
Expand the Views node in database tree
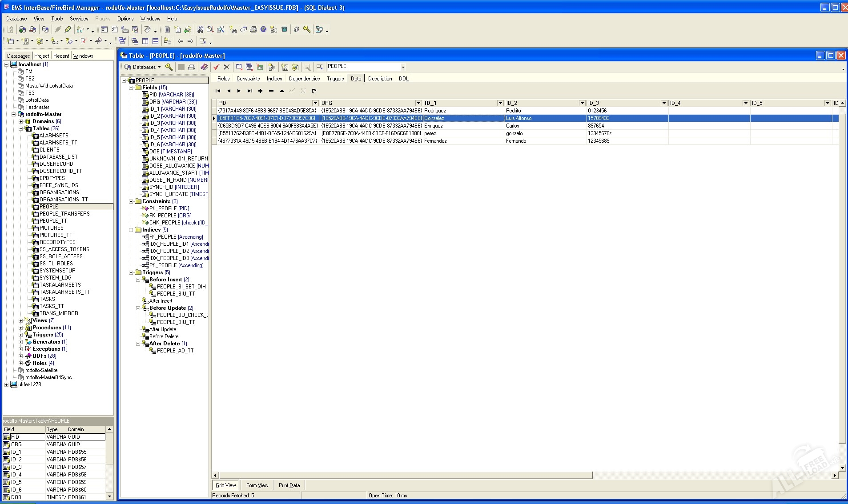point(20,320)
